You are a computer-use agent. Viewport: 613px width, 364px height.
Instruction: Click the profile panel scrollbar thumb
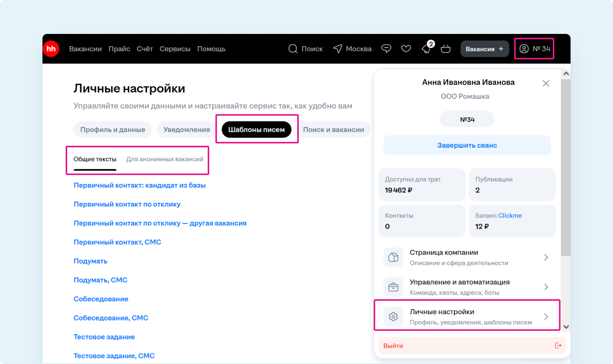click(566, 168)
